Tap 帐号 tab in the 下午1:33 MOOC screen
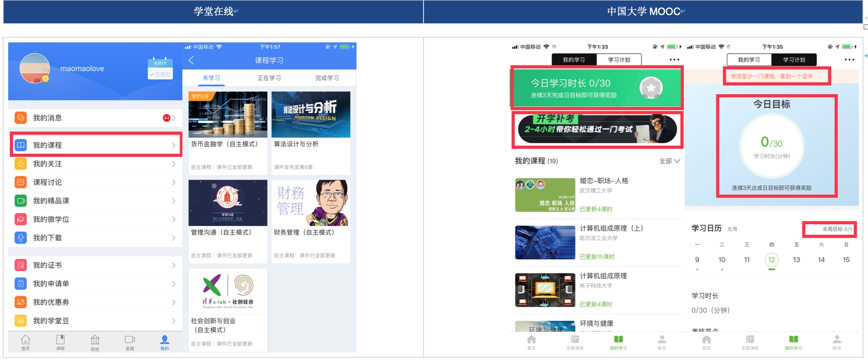Screen dimensions: 868x361 click(662, 343)
